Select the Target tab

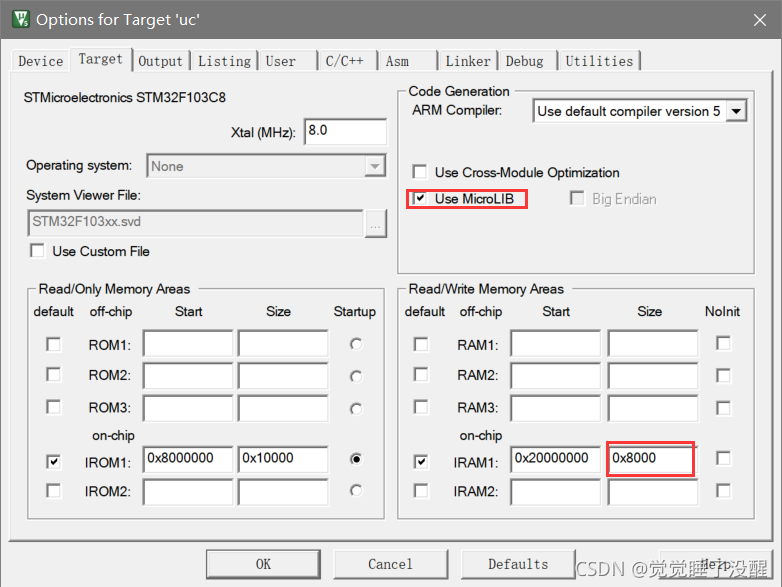(x=100, y=59)
